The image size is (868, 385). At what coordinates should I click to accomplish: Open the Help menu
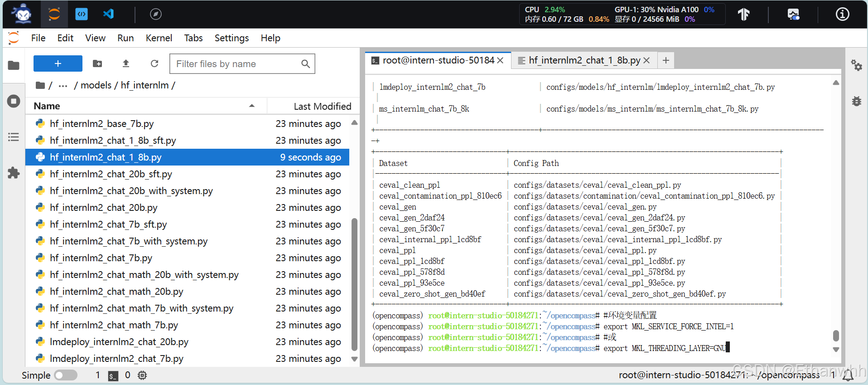point(270,38)
